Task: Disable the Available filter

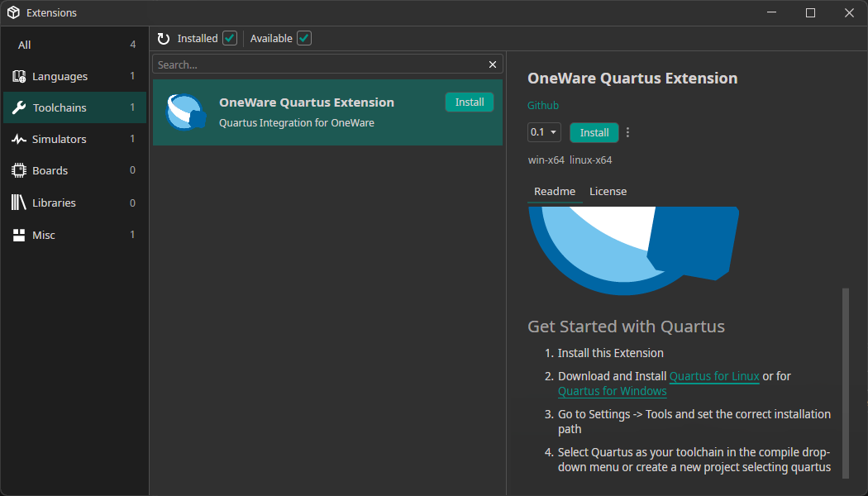Action: click(x=303, y=38)
